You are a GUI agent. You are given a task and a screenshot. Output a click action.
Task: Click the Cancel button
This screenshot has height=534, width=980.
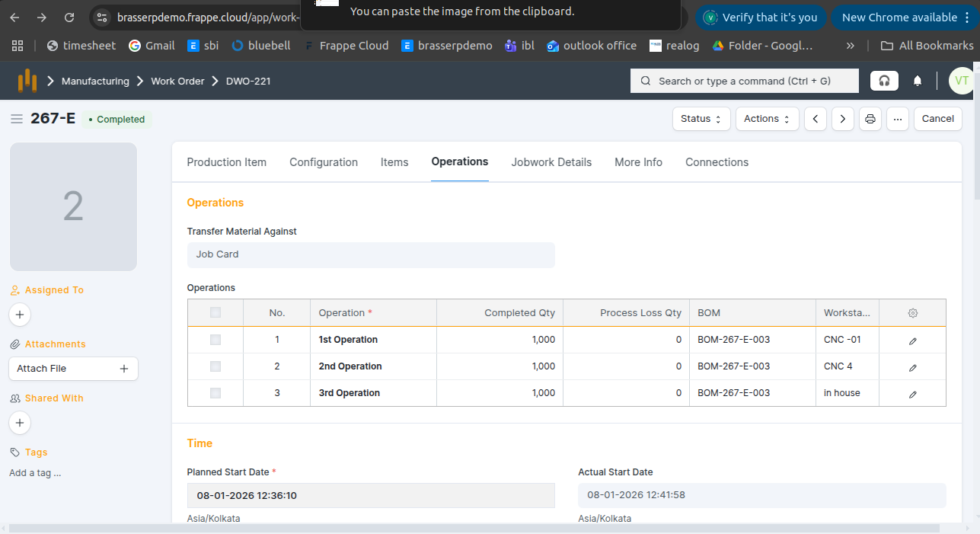pyautogui.click(x=937, y=119)
